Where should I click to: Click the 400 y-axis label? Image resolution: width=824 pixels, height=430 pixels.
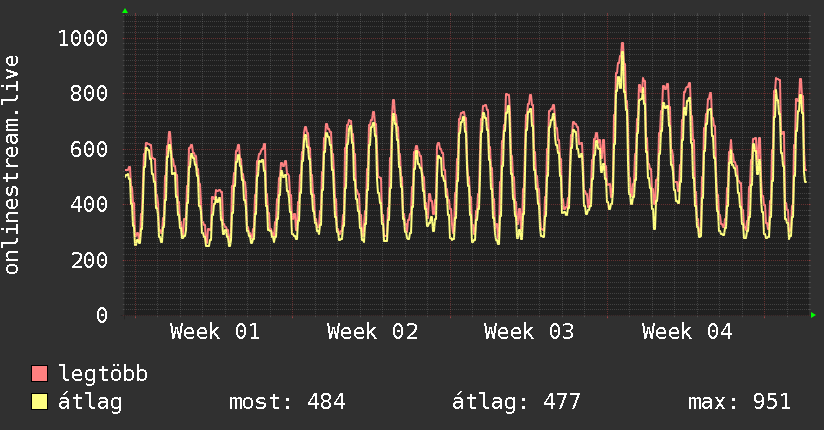click(x=89, y=204)
